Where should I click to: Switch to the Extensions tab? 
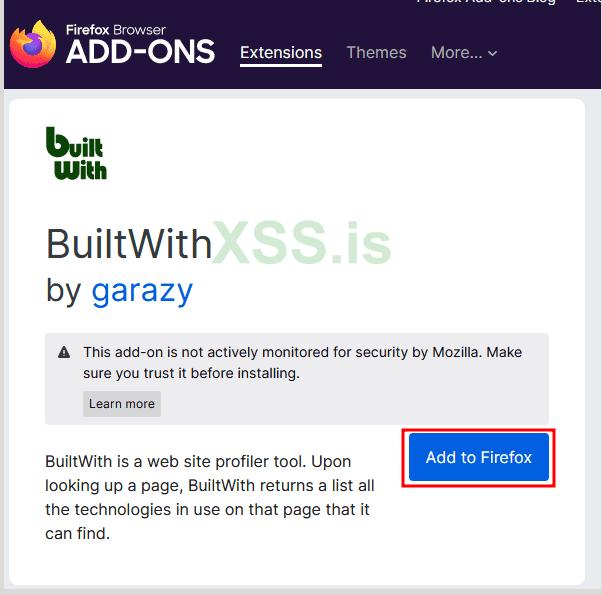click(x=281, y=53)
